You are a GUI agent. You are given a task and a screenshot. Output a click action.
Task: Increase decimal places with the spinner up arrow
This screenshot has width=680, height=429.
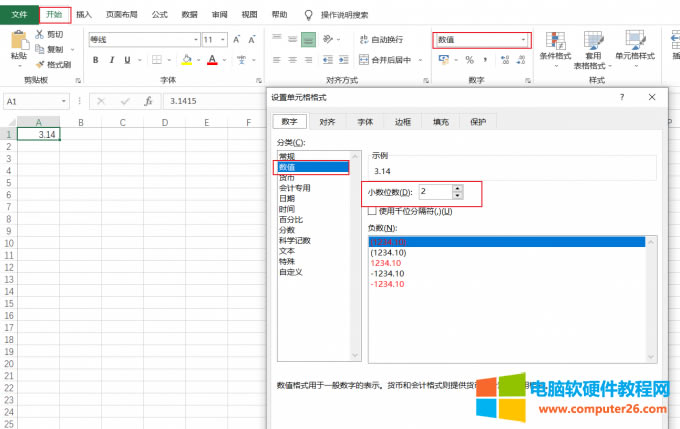coord(457,187)
